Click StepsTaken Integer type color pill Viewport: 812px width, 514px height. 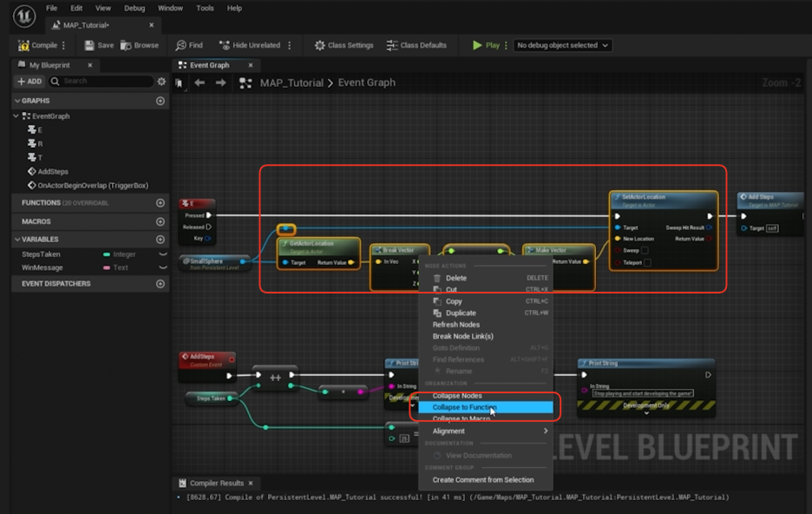pos(107,254)
